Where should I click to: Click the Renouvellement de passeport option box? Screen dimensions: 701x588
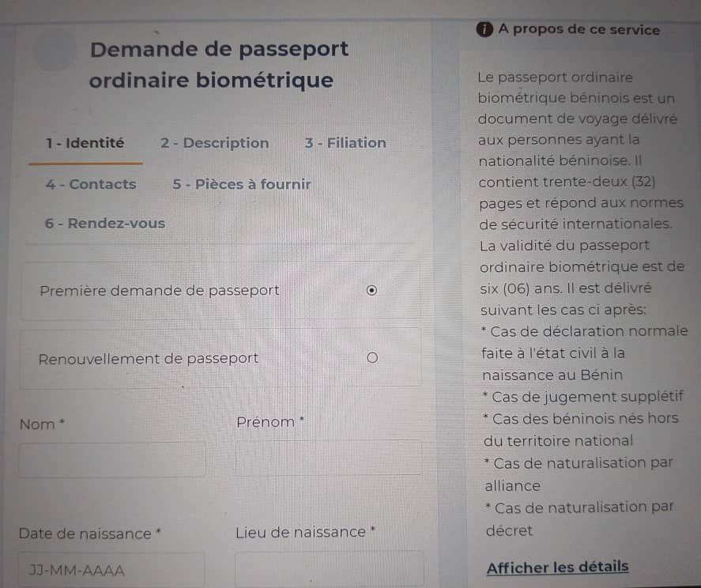[220, 358]
